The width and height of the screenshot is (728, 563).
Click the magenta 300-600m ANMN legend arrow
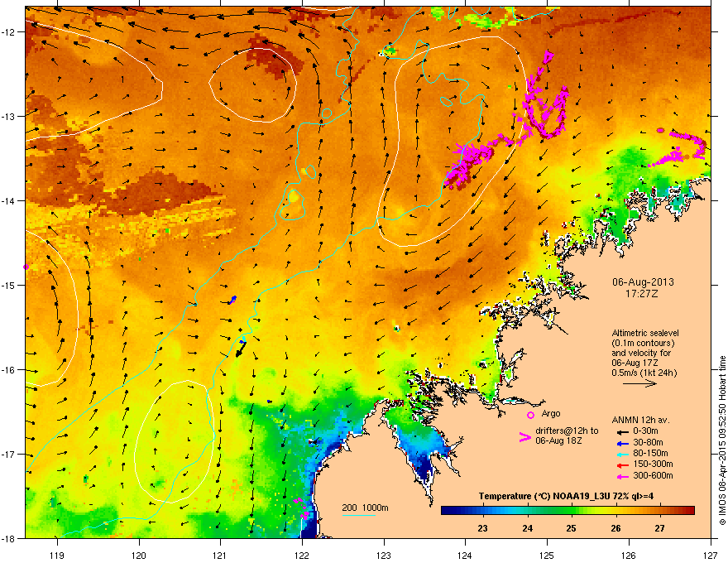pos(622,476)
